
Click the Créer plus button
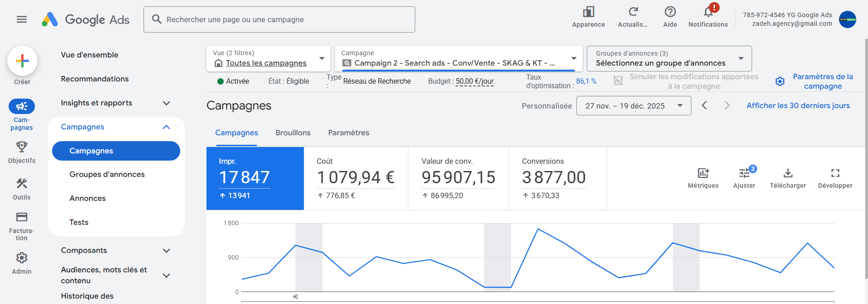pyautogui.click(x=22, y=61)
